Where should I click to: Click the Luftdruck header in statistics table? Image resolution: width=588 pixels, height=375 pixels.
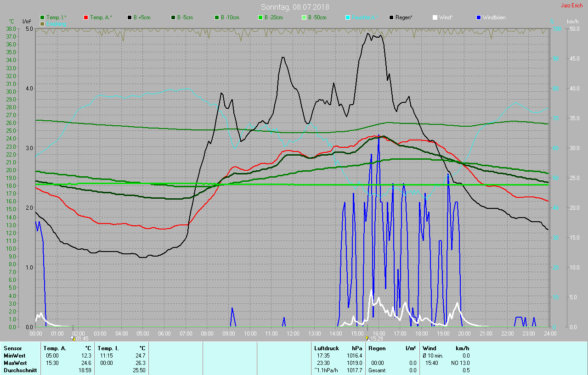[x=326, y=348]
